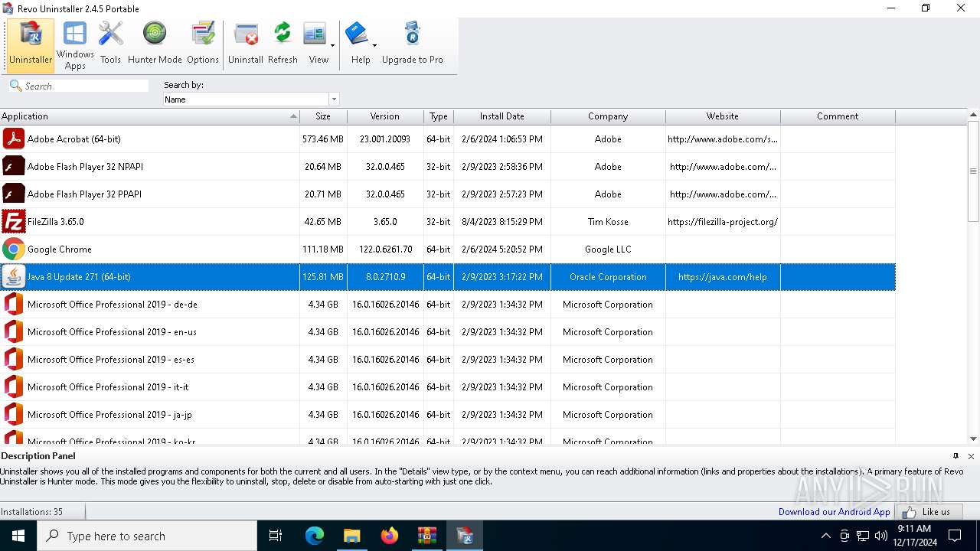Select the Java 8 Update 271 icon
This screenshot has width=980, height=551.
click(14, 277)
